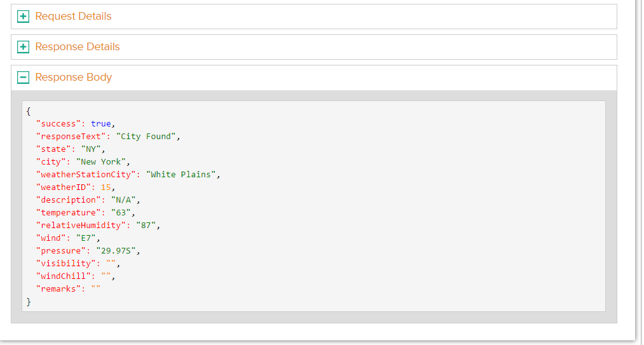Screen dimensions: 644x345
Task: Select the true value in the JSON
Action: tap(101, 124)
